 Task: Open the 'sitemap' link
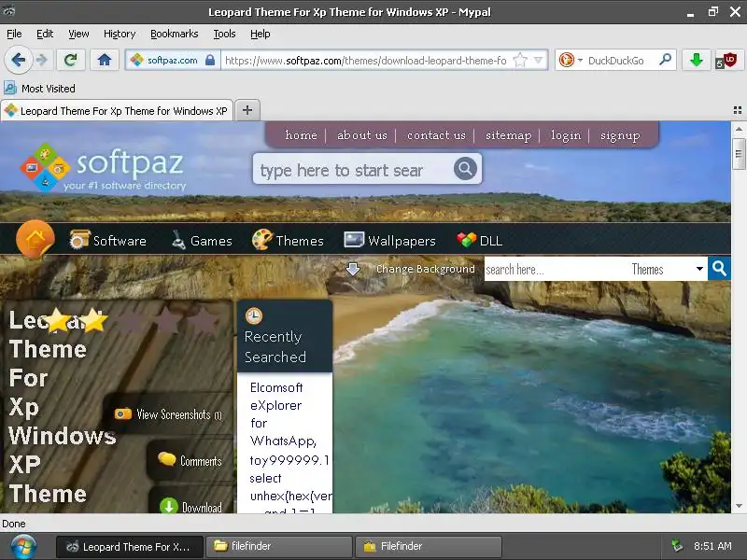[x=508, y=135]
